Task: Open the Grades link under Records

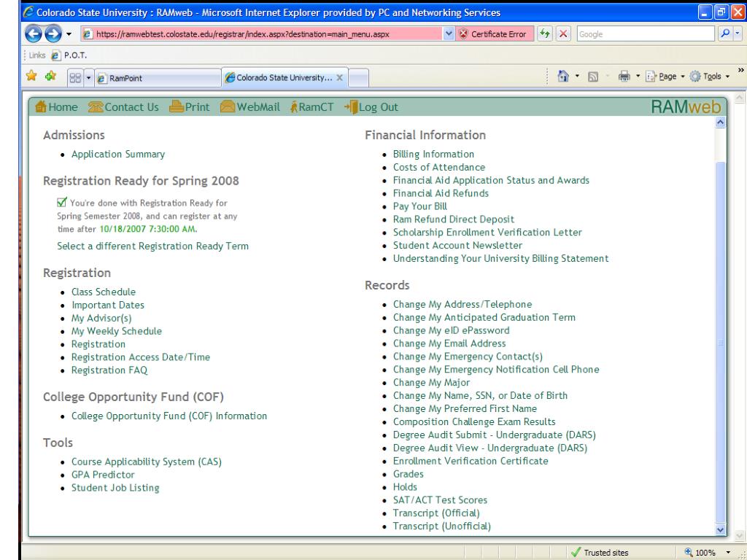Action: (x=409, y=474)
